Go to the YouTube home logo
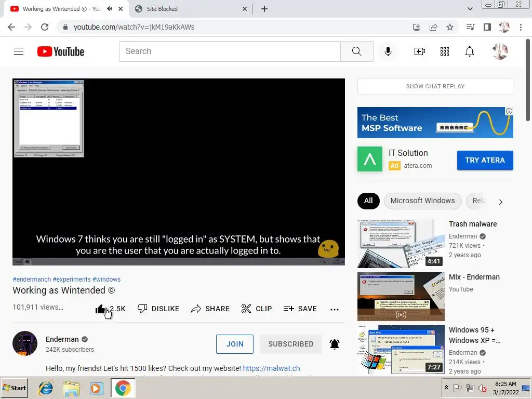This screenshot has height=399, width=532. [61, 51]
